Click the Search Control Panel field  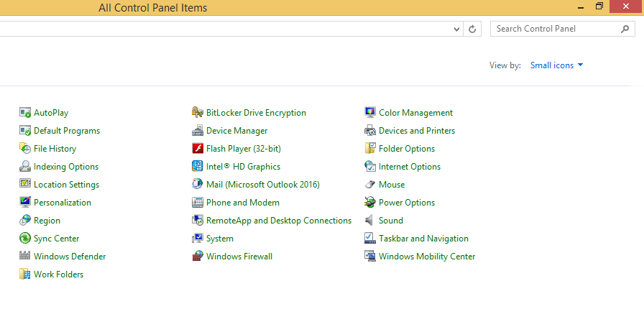tap(562, 29)
